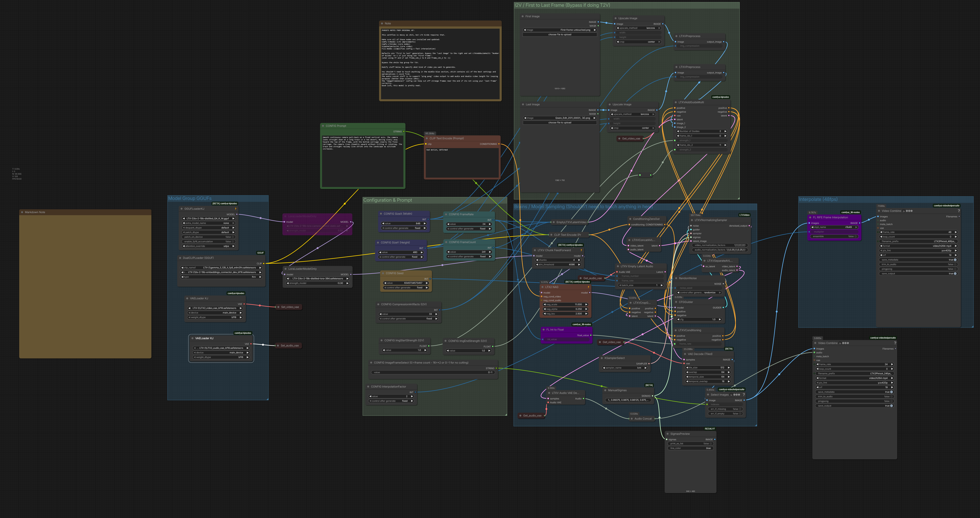Click the CLIP output slot on DualCLIPLoader
The height and width of the screenshot is (518, 980).
[263, 263]
